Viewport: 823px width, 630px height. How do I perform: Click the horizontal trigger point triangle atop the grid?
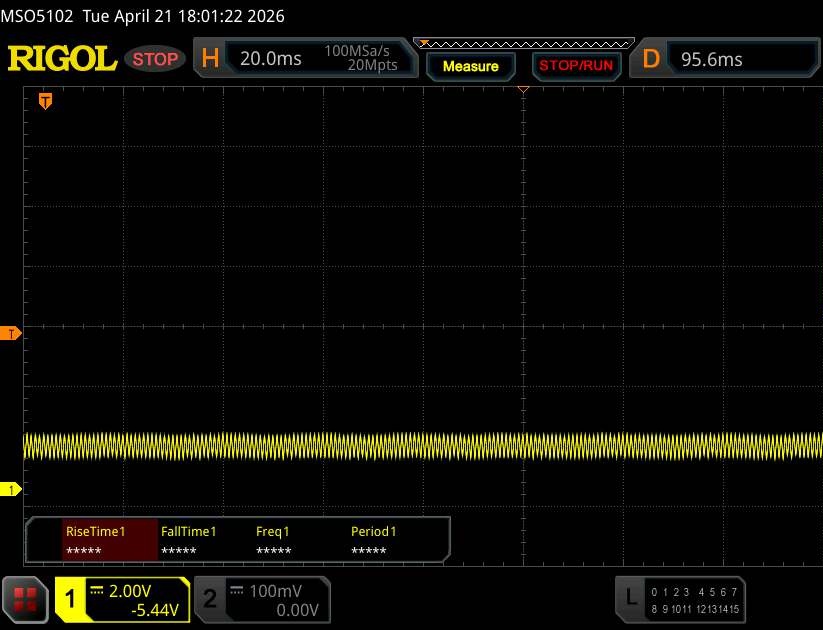[523, 90]
